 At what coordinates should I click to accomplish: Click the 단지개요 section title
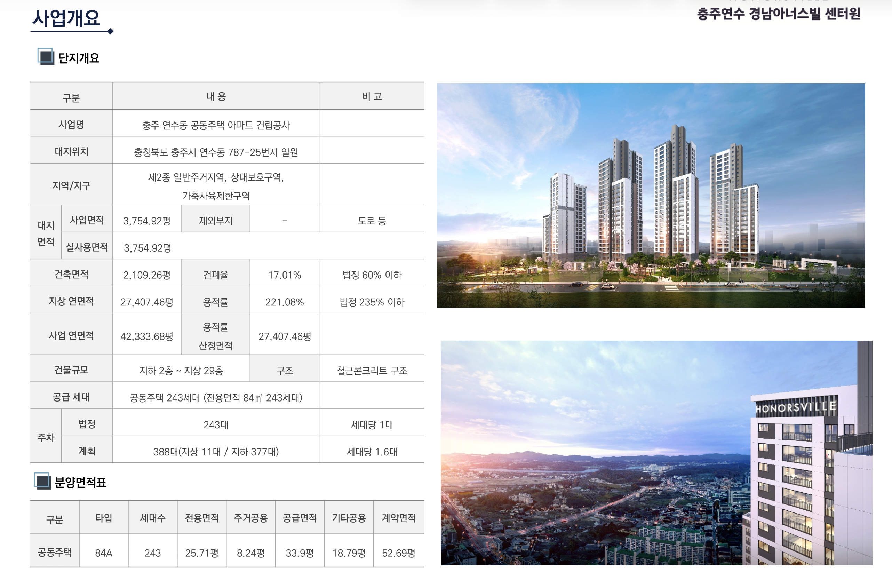point(80,58)
